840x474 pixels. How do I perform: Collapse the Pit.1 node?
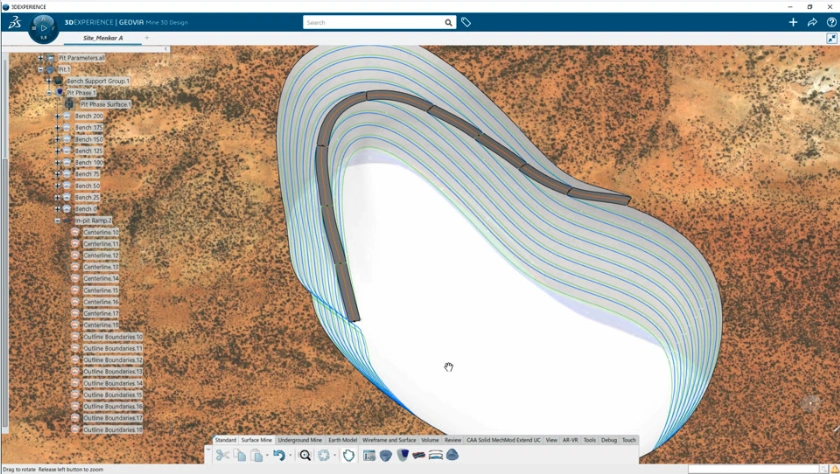coord(40,70)
